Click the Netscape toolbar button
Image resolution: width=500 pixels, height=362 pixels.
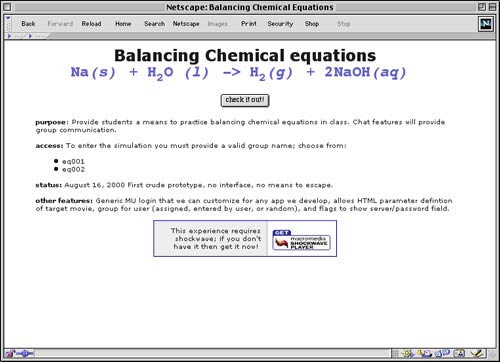point(186,24)
